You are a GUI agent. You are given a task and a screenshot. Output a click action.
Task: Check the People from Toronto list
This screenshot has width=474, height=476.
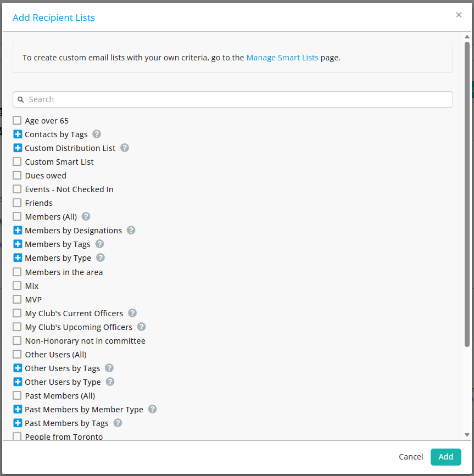pos(16,436)
